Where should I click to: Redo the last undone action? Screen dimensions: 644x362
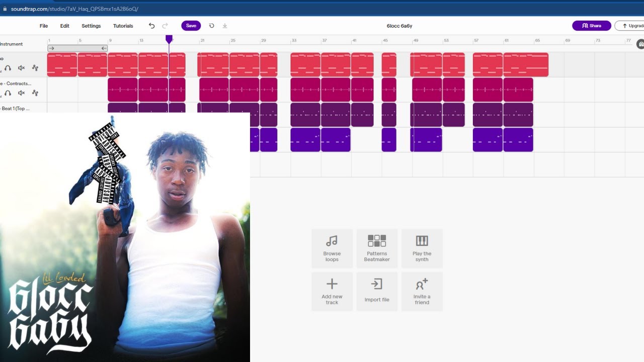pyautogui.click(x=165, y=26)
